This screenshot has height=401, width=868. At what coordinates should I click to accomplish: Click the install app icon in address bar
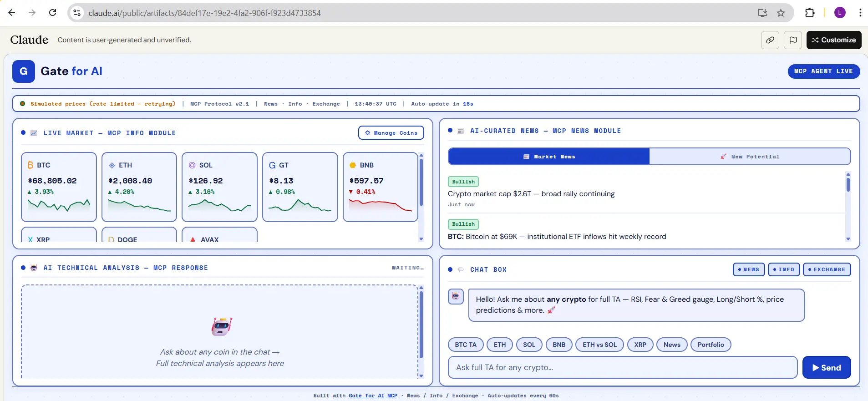(x=762, y=13)
